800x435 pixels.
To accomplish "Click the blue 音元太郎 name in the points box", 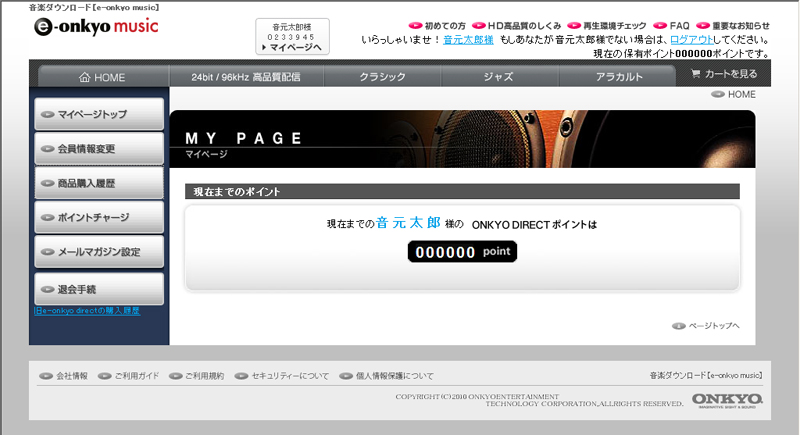I will (408, 223).
